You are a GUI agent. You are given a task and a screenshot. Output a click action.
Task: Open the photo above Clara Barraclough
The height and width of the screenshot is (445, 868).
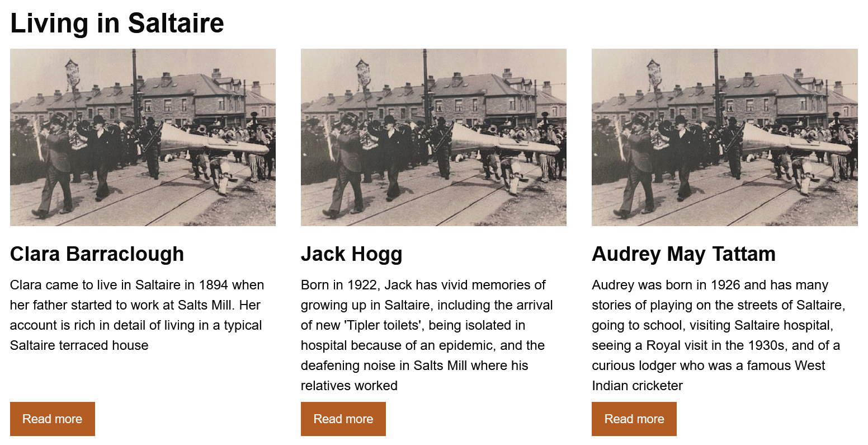click(x=143, y=137)
